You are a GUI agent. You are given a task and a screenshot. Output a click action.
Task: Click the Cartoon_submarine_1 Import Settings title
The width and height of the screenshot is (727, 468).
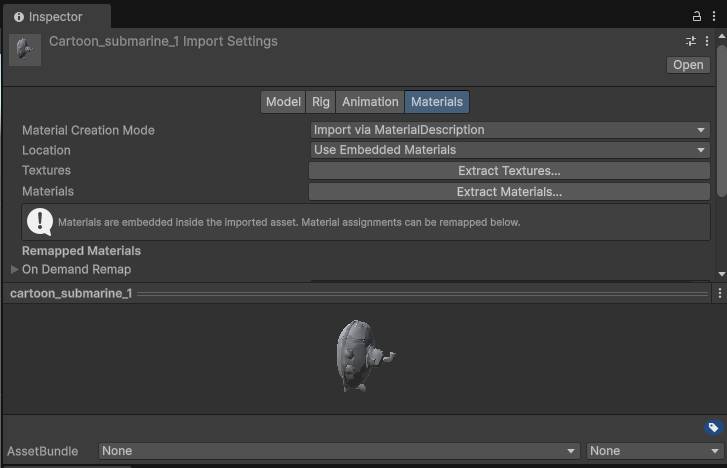click(x=163, y=41)
